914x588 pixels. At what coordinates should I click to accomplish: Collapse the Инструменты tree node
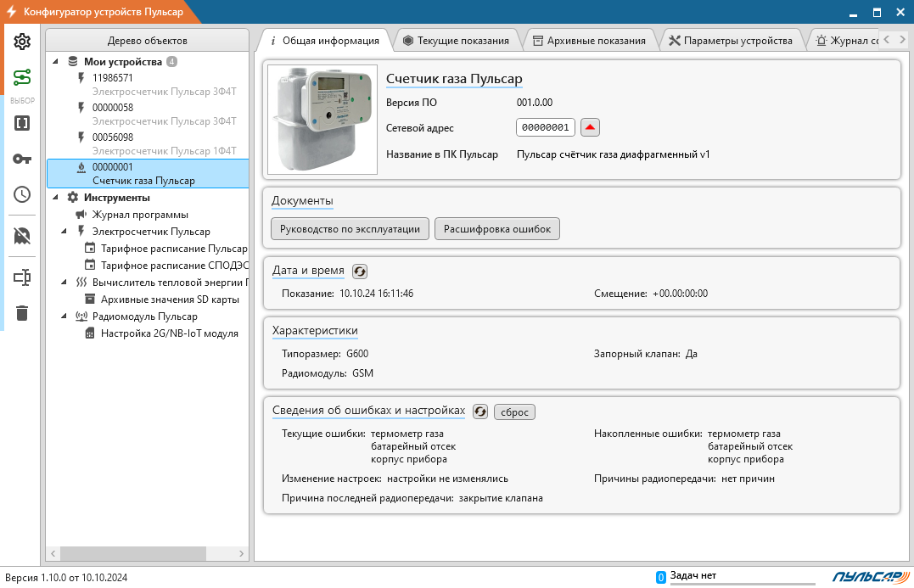pyautogui.click(x=56, y=197)
